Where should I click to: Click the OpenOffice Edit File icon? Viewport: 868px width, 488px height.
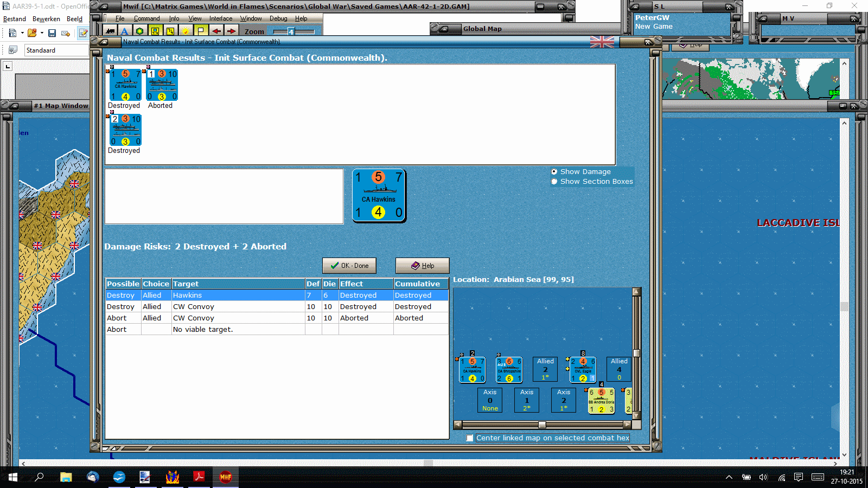83,33
